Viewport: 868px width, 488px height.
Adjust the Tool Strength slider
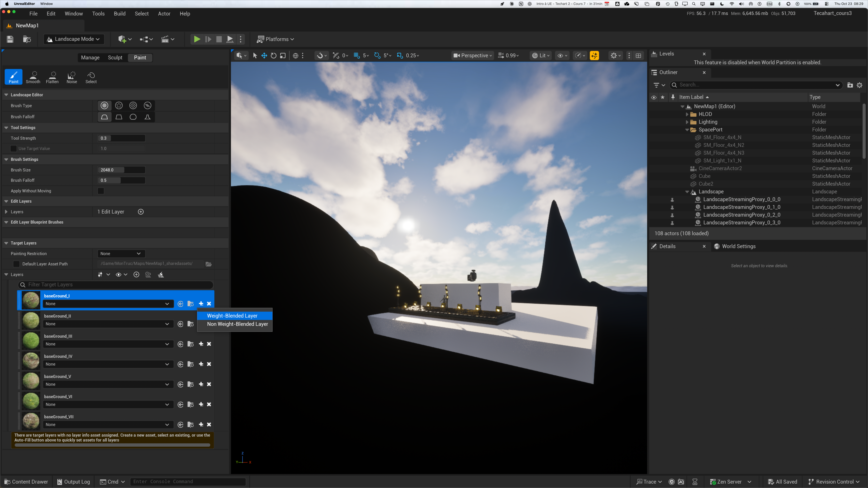coord(122,138)
